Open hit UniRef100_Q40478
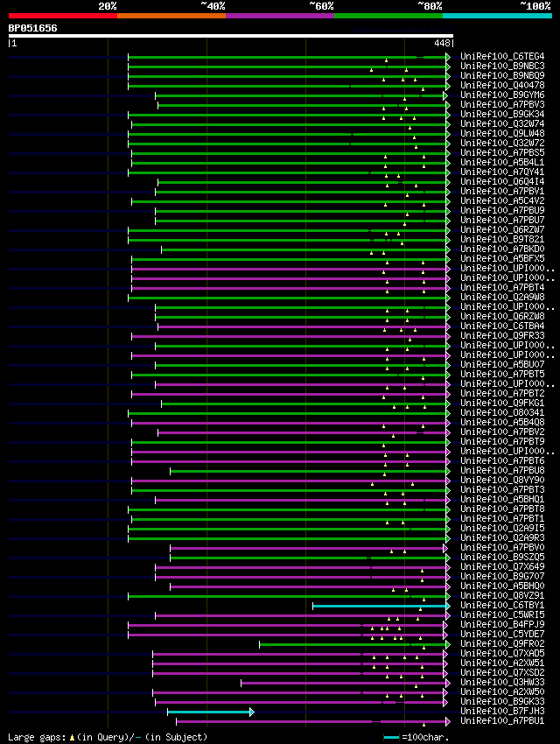 pyautogui.click(x=502, y=85)
